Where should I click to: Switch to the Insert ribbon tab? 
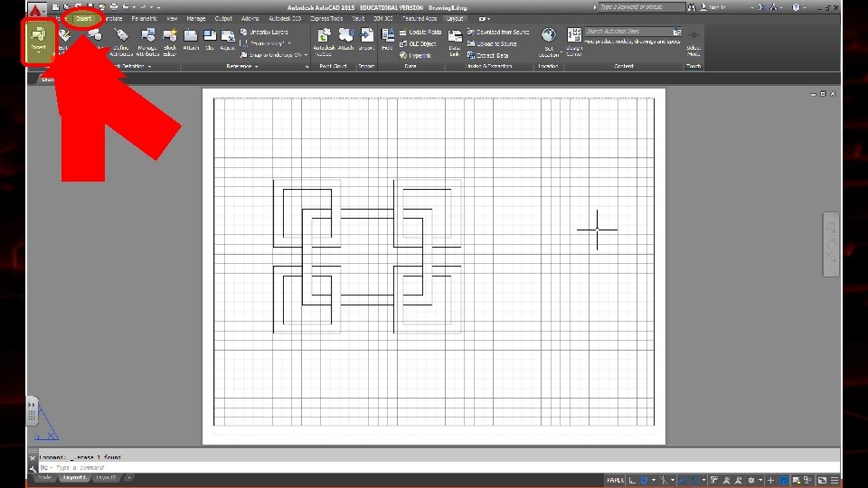[x=83, y=19]
